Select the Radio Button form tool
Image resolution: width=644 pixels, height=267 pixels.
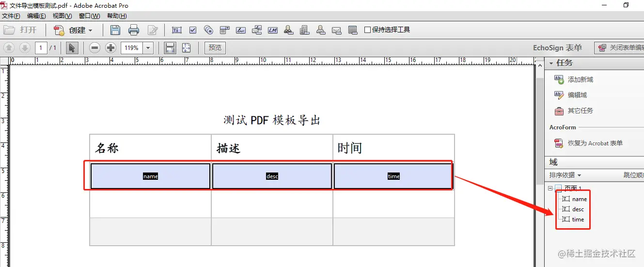pos(209,30)
